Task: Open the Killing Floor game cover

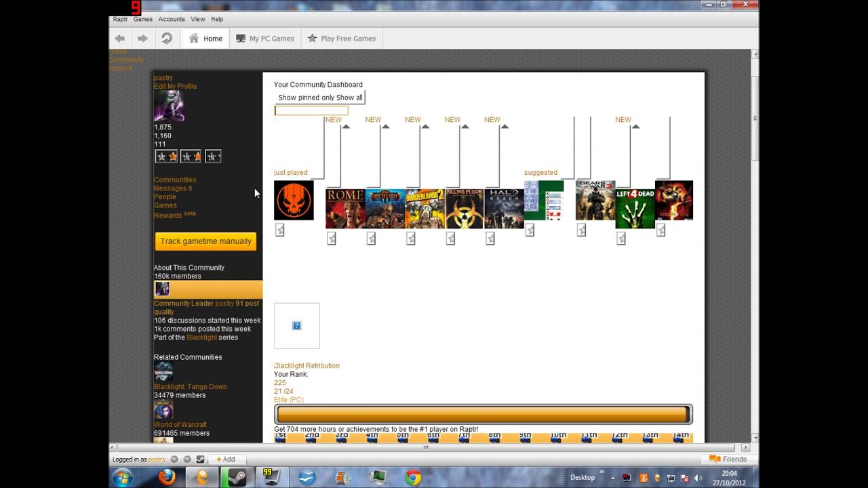Action: tap(465, 209)
